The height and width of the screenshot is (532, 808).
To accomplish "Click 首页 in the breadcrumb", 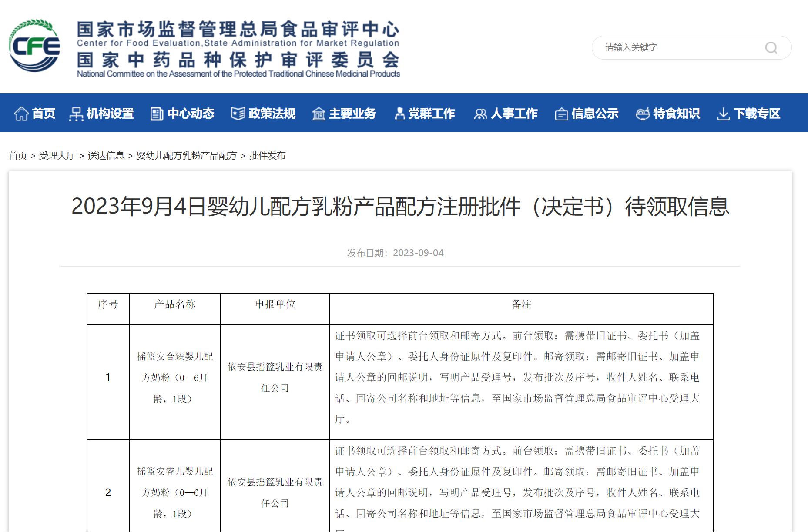I will 18,156.
